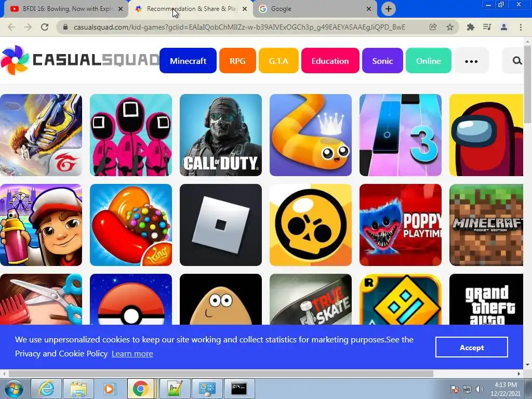The height and width of the screenshot is (399, 532).
Task: Select the RPG category button
Action: pos(237,61)
